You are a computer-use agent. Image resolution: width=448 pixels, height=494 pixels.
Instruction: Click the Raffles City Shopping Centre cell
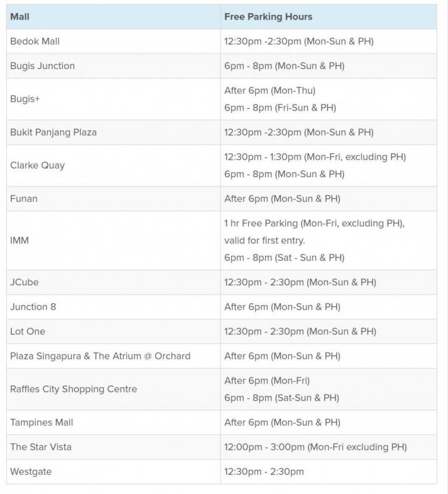74,389
